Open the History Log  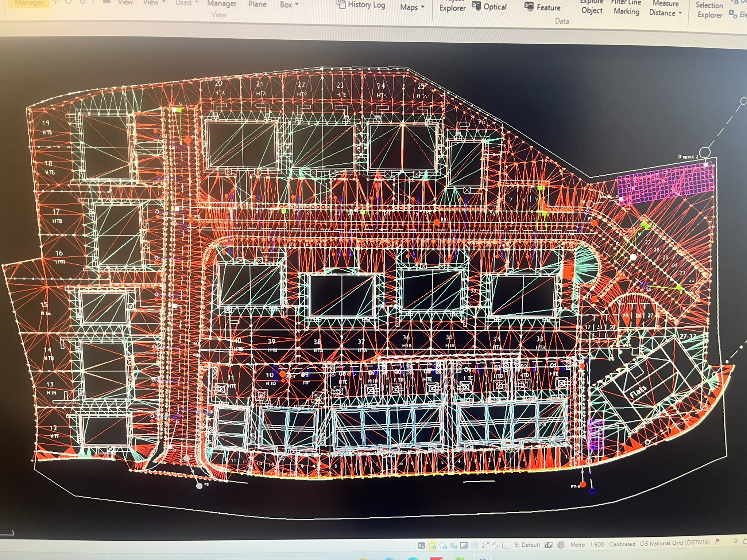pos(361,5)
